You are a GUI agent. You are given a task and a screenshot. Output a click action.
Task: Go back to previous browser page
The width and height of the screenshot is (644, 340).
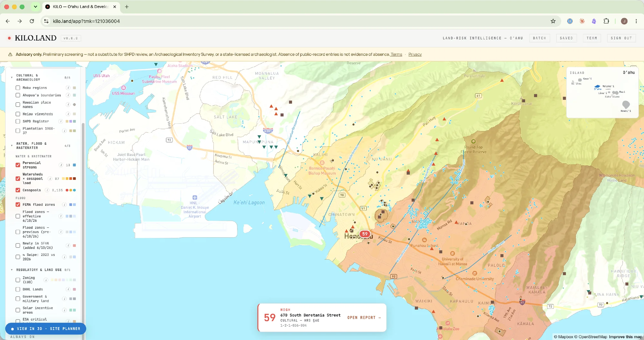(x=8, y=21)
